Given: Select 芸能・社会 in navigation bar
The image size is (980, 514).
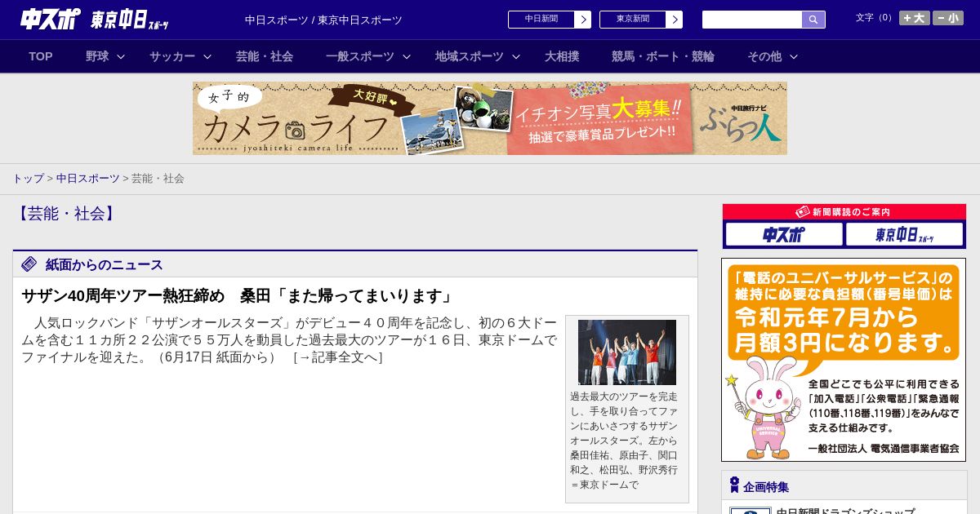Looking at the screenshot, I should point(265,56).
